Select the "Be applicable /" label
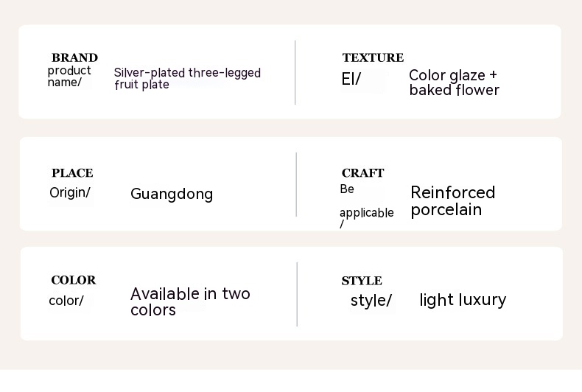582x392 pixels. point(366,206)
